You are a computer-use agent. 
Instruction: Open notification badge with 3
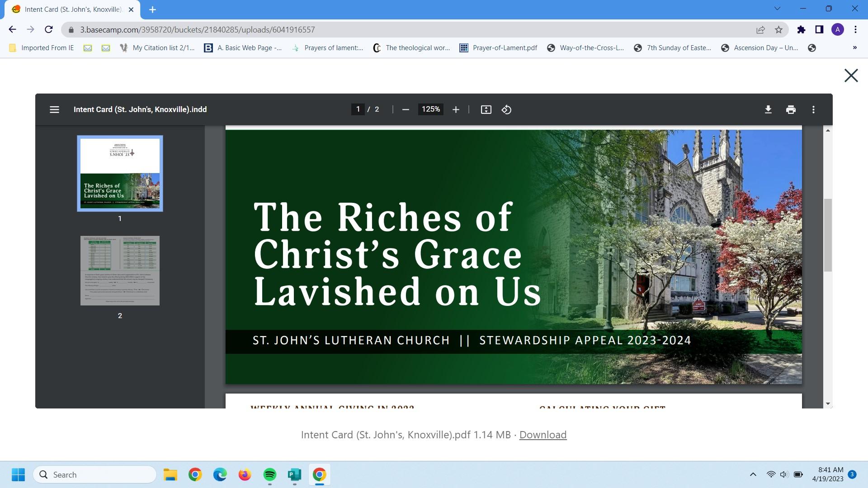tap(852, 474)
